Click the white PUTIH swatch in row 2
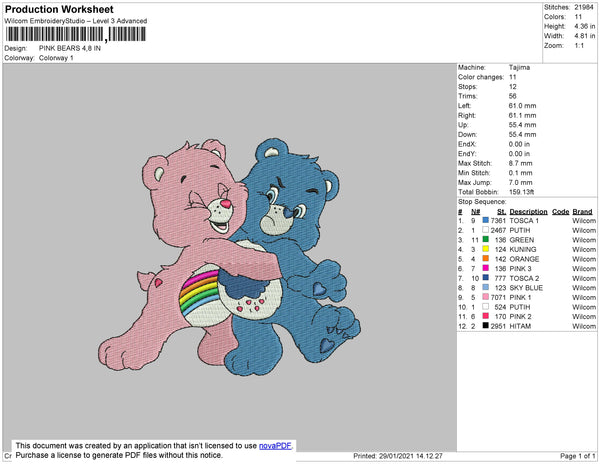Image resolution: width=600 pixels, height=464 pixels. (486, 230)
